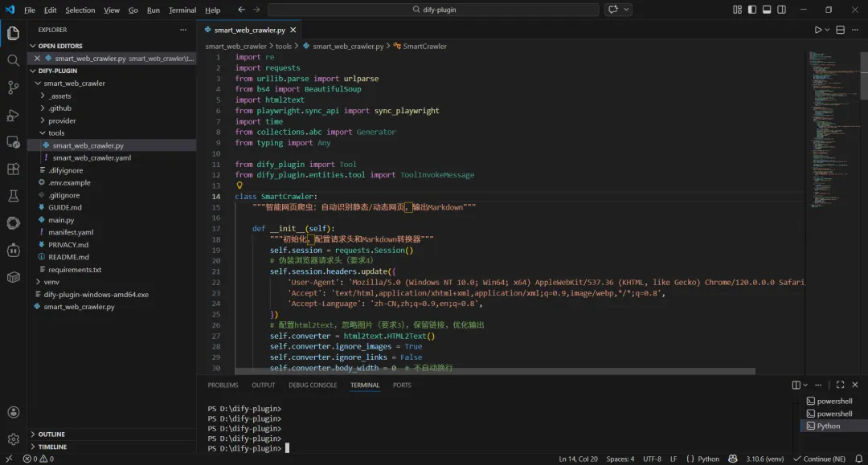Click the Run Python File play button
Image resolution: width=868 pixels, height=465 pixels.
coord(818,30)
